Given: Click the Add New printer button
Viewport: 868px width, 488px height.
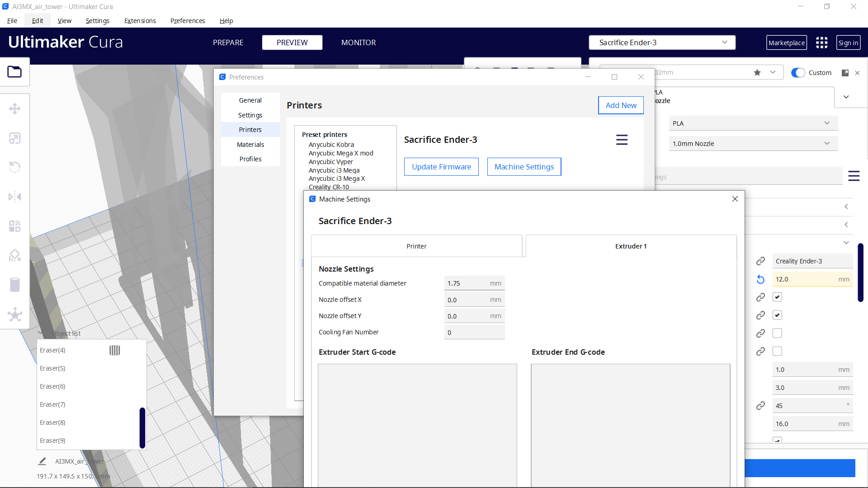Looking at the screenshot, I should point(620,105).
